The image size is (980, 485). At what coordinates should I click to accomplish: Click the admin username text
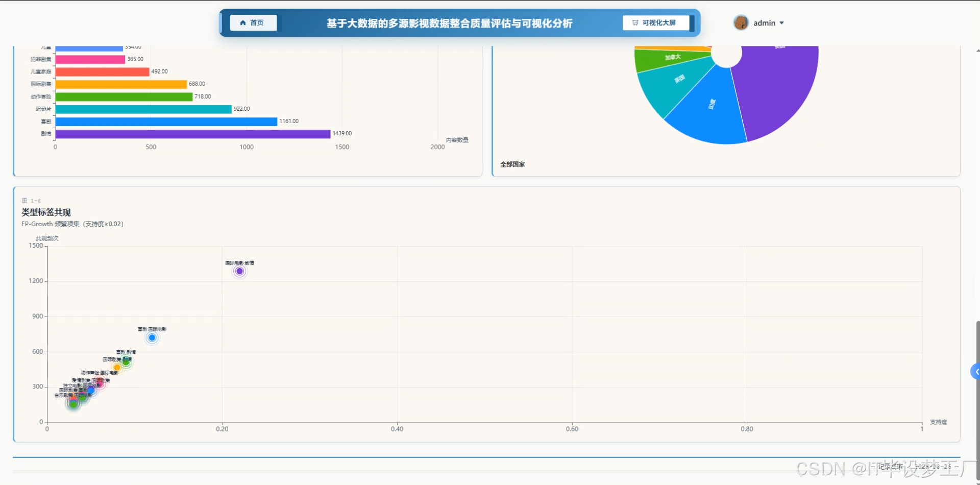764,23
